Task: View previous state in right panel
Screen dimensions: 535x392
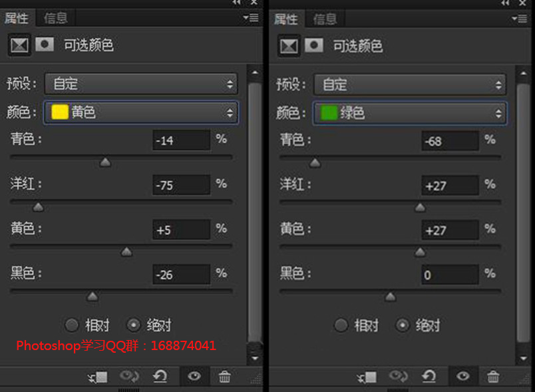Action: tap(398, 377)
